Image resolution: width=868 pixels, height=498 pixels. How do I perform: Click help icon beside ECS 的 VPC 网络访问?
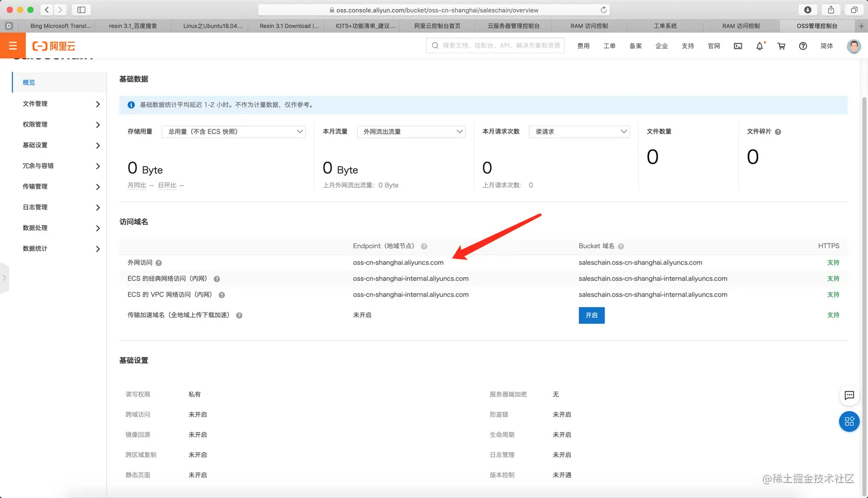pos(222,295)
